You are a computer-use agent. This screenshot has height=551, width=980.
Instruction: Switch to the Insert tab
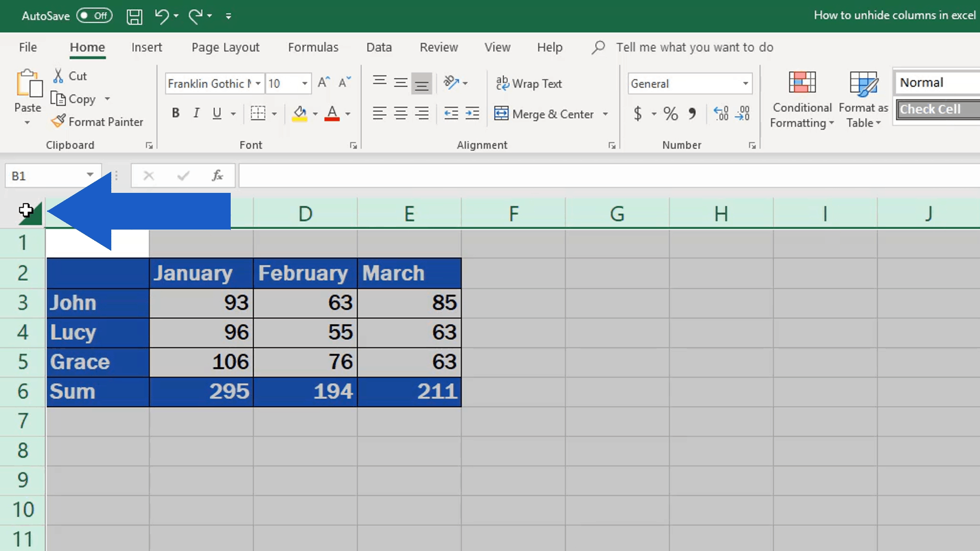tap(146, 47)
